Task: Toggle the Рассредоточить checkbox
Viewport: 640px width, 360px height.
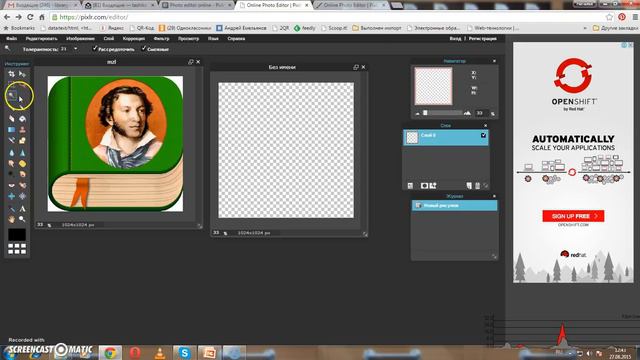Action: (95, 49)
